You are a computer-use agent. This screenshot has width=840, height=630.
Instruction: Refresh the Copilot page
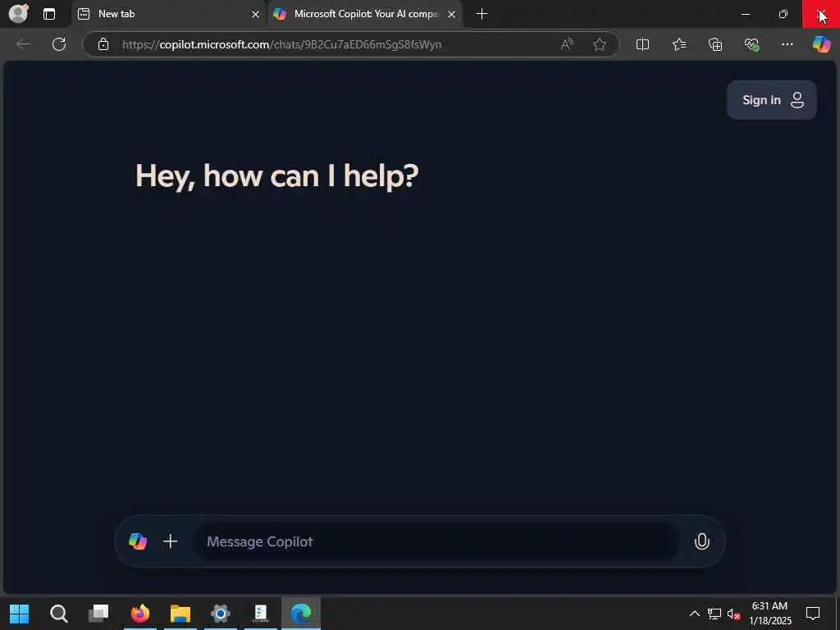tap(59, 44)
